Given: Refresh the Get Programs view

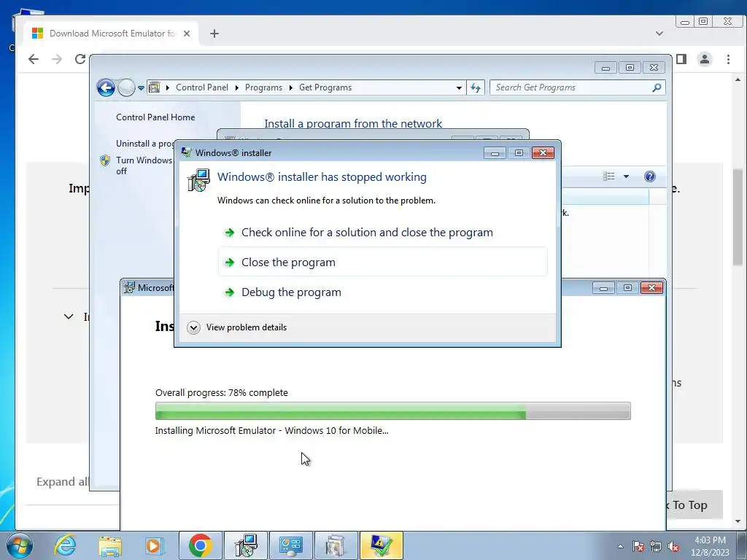Looking at the screenshot, I should point(476,87).
